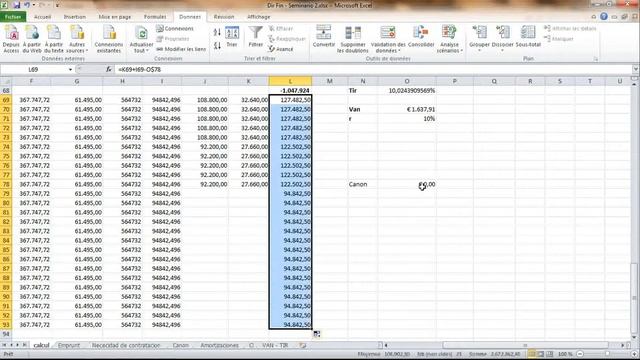Click Connexions existantes icon
Viewport: 640px width, 360px height.
[x=109, y=39]
